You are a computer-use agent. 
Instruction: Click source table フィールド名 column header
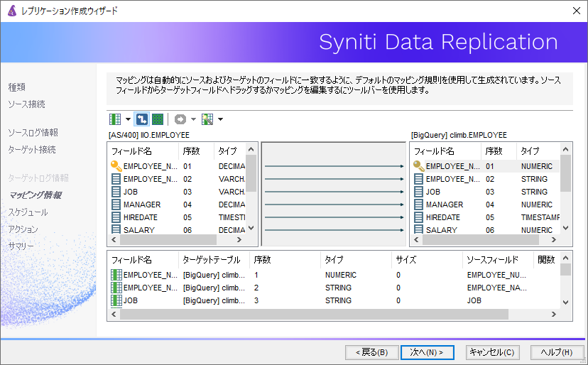click(x=144, y=151)
